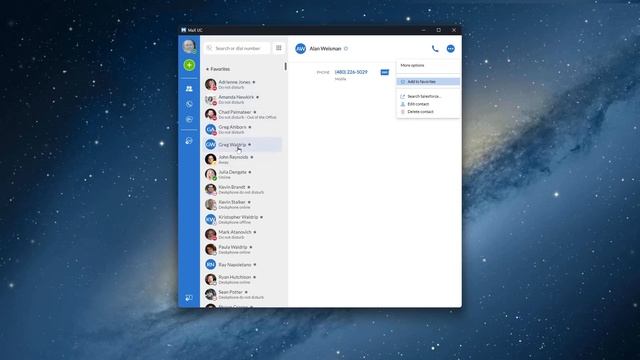Select contact Kevin Brandt
The height and width of the screenshot is (360, 640).
click(243, 189)
